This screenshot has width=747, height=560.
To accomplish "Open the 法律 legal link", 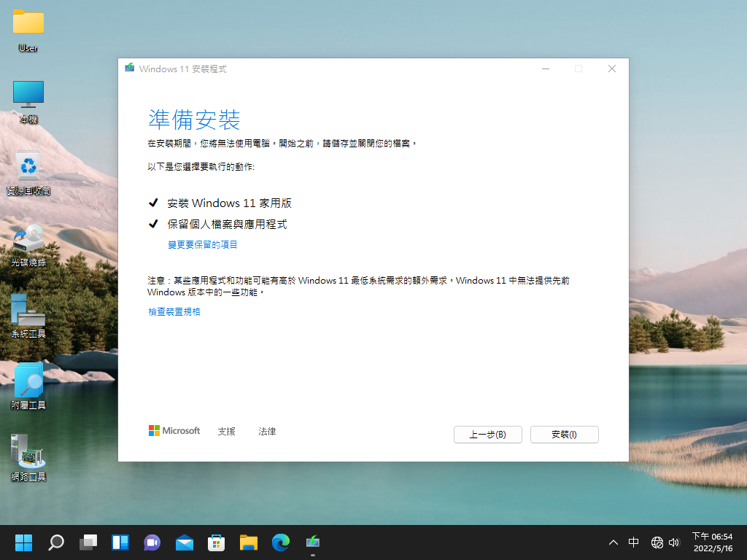I will click(267, 432).
